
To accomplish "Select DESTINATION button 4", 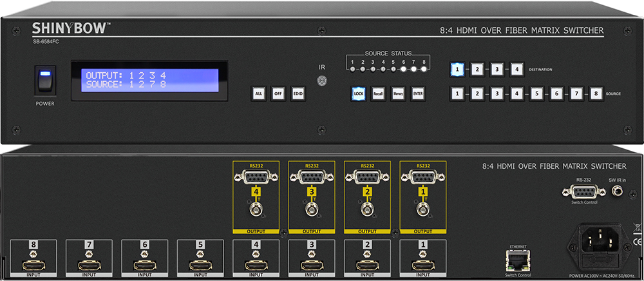I will (516, 69).
